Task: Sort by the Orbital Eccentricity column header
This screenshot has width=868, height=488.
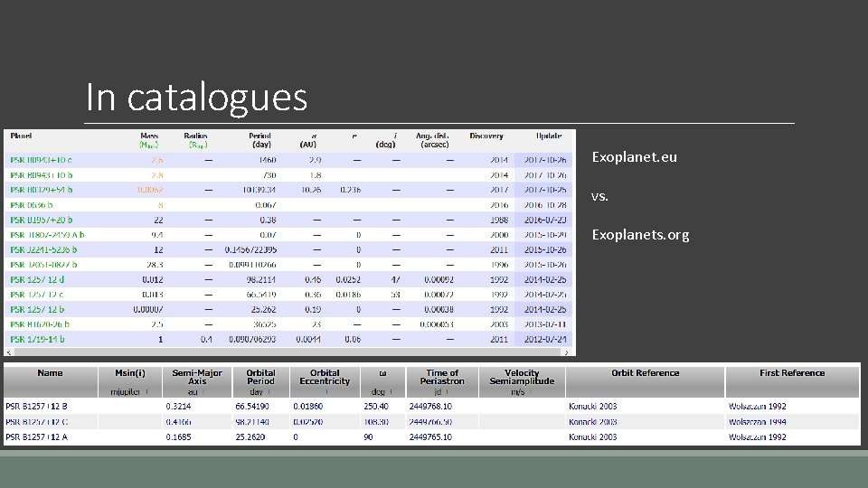Action: click(x=325, y=377)
